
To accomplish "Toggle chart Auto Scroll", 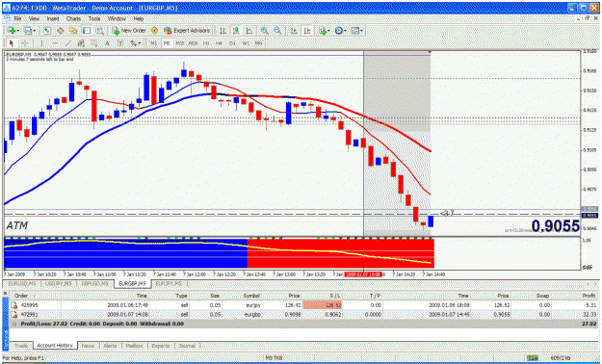I will click(x=294, y=31).
